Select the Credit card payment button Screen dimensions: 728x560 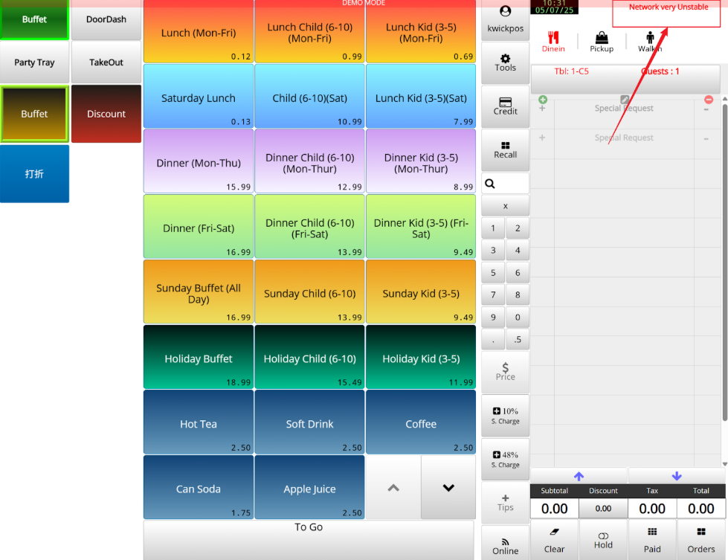click(x=505, y=106)
